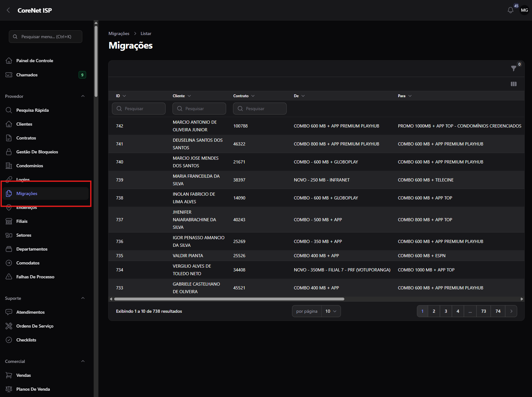The height and width of the screenshot is (397, 532).
Task: Click the Gestão De Bloqueios lock icon
Action: (x=9, y=152)
